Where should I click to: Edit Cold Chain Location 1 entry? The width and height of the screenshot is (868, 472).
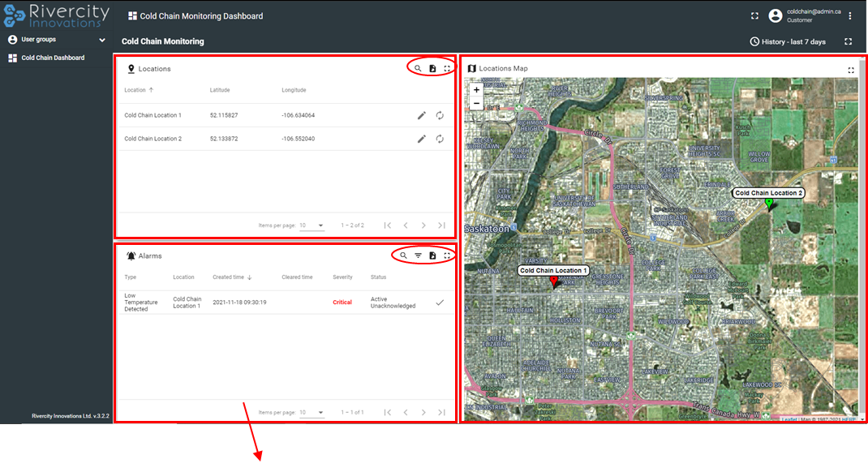[422, 115]
